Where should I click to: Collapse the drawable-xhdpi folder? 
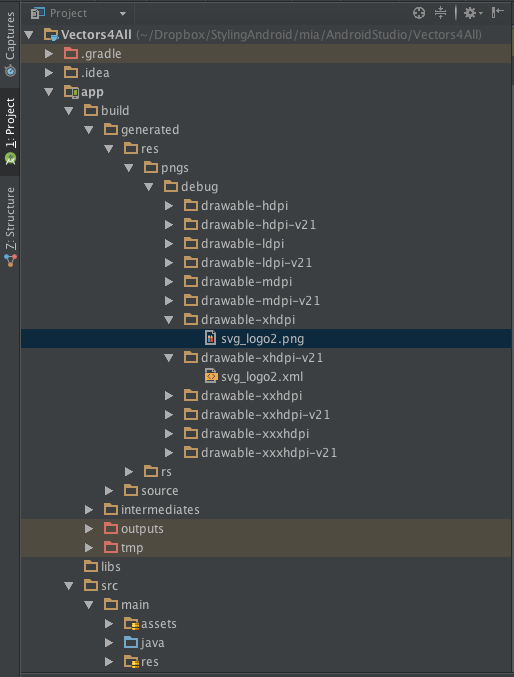point(169,320)
